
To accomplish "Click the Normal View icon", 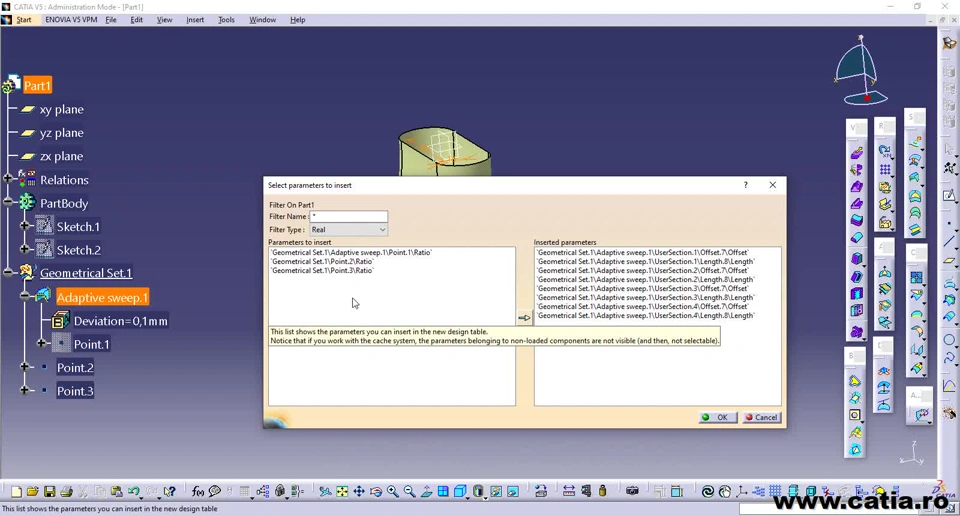I will pos(426,491).
